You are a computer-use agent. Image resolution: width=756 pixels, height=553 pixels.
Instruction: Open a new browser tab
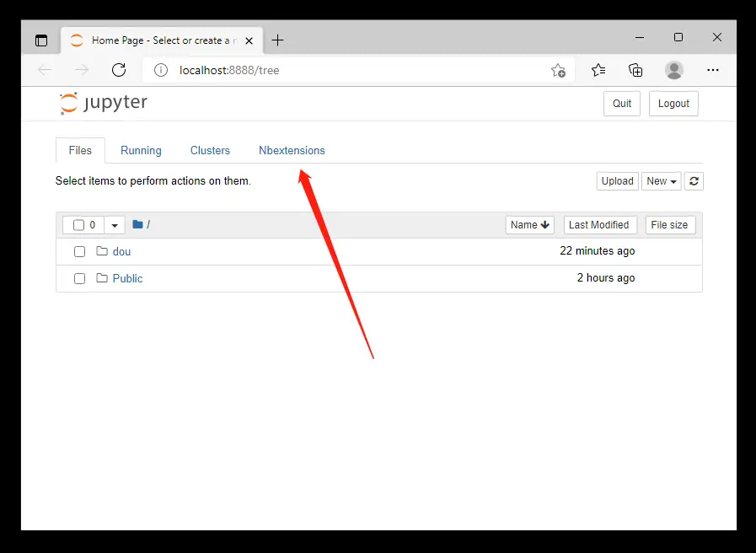(x=277, y=40)
